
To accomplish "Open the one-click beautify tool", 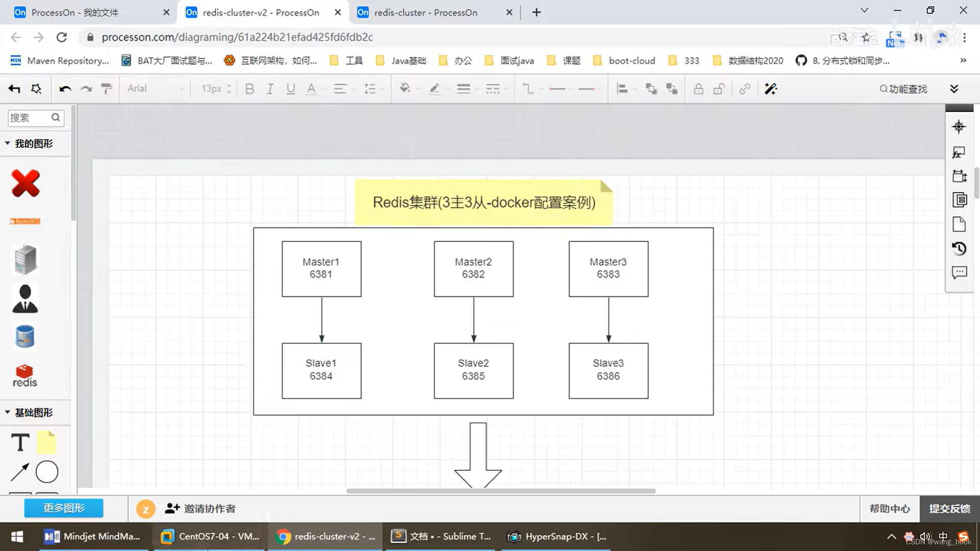I will pyautogui.click(x=771, y=89).
